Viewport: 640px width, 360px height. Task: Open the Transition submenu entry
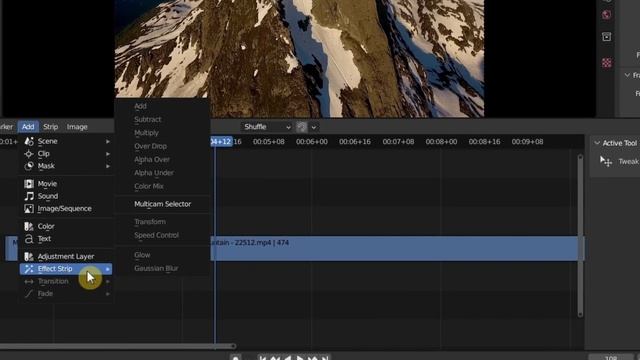click(67, 282)
